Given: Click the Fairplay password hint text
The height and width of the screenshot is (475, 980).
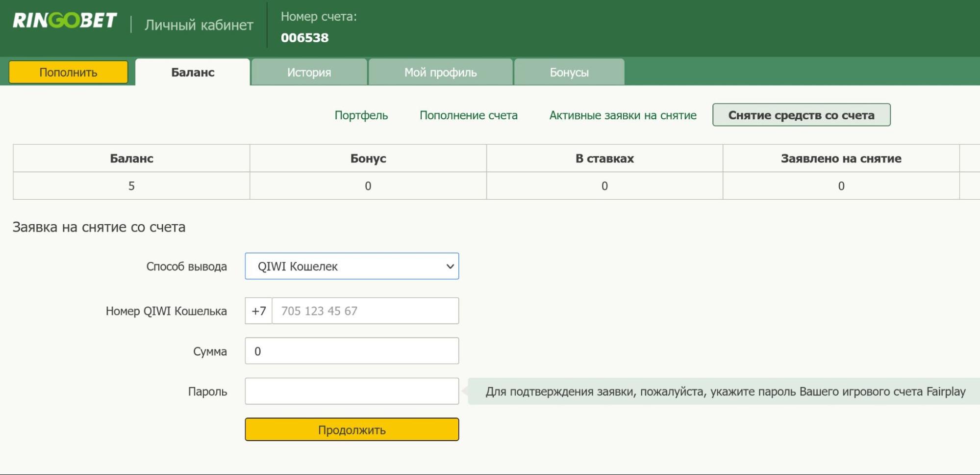Looking at the screenshot, I should click(x=725, y=392).
